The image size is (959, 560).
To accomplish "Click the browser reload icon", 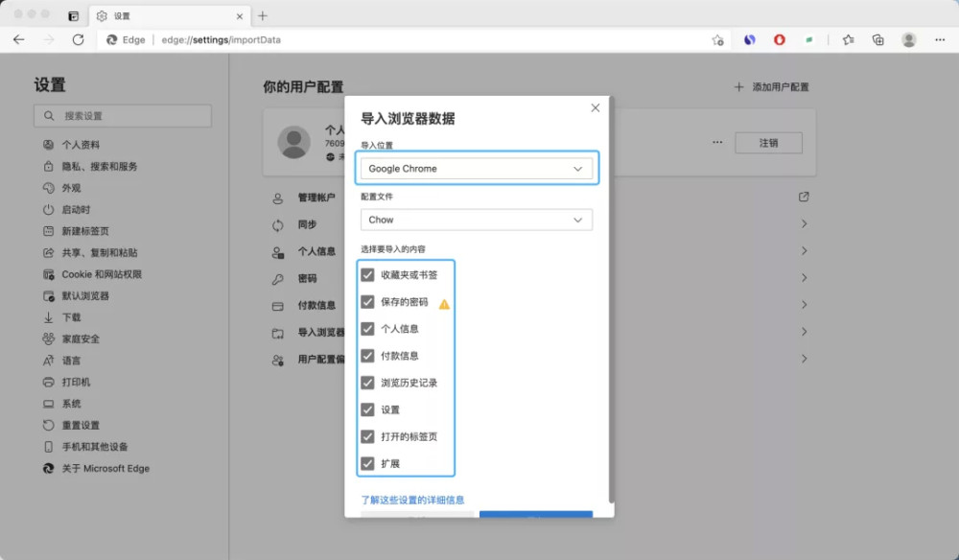I will [x=79, y=40].
